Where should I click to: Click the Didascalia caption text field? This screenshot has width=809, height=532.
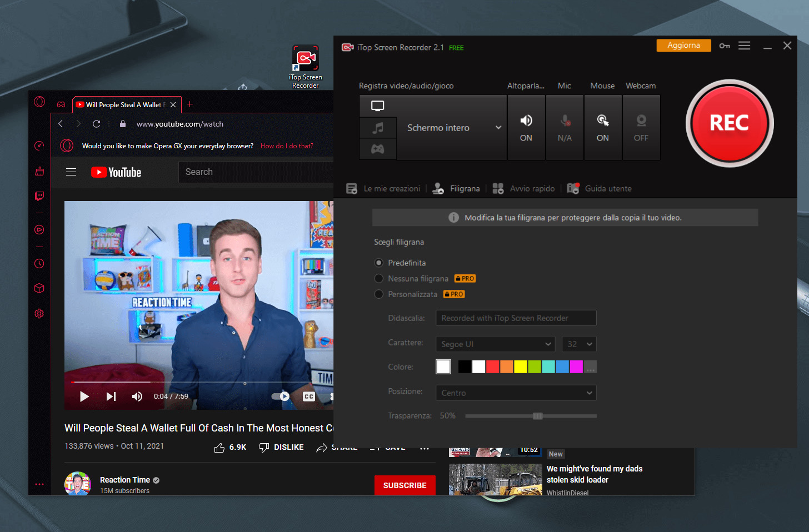pyautogui.click(x=516, y=318)
